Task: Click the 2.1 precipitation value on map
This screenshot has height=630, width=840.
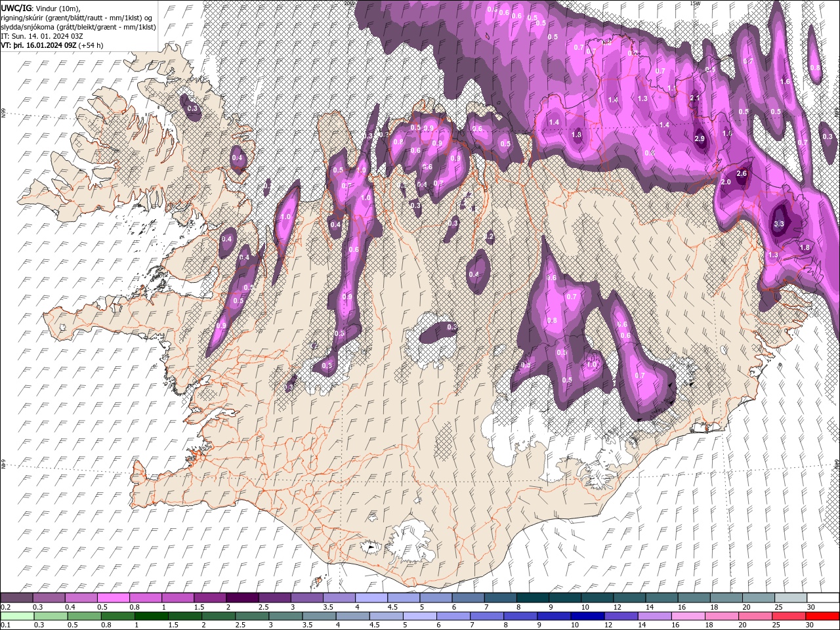Action: click(x=696, y=98)
